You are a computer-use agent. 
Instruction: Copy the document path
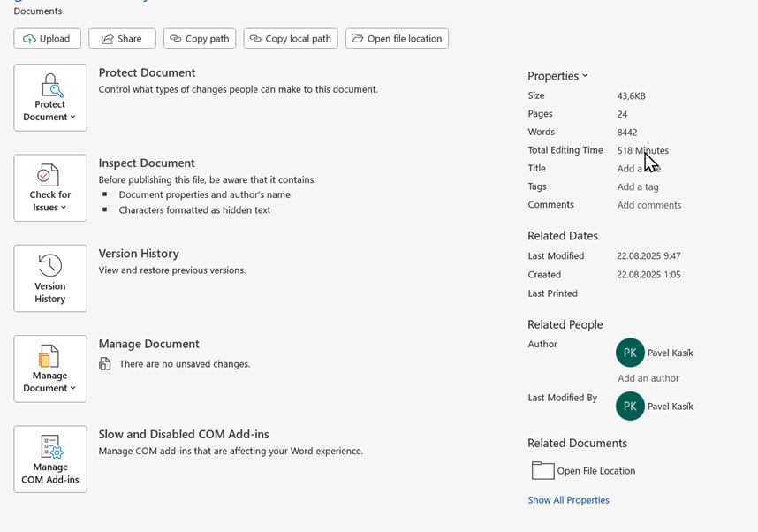point(200,39)
